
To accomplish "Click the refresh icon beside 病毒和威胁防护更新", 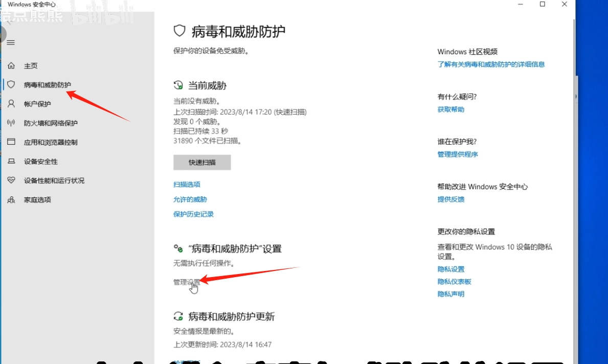I will click(178, 316).
